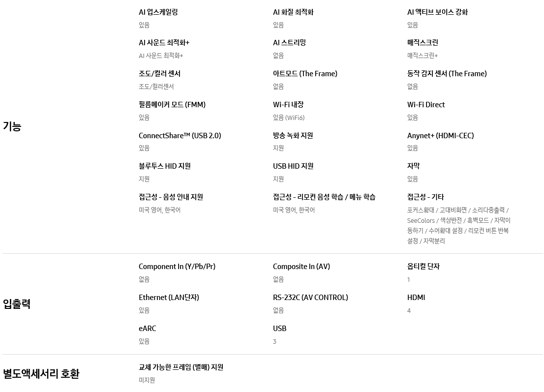Select the AI 스트리밍 spec title
544x392 pixels.
pyautogui.click(x=289, y=43)
